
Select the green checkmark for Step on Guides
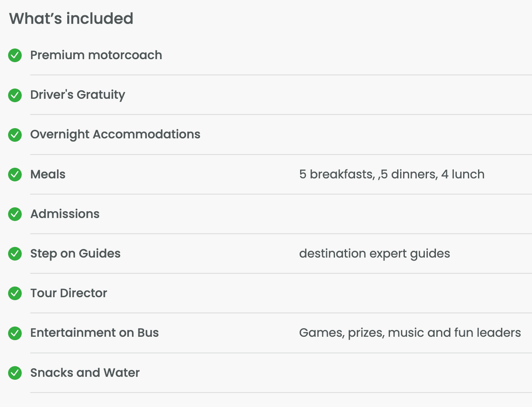[15, 254]
